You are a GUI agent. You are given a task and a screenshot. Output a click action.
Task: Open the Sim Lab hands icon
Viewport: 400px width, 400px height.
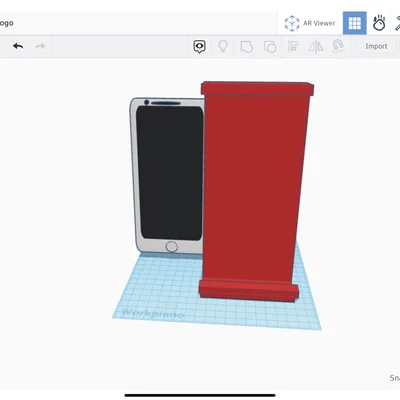[379, 23]
